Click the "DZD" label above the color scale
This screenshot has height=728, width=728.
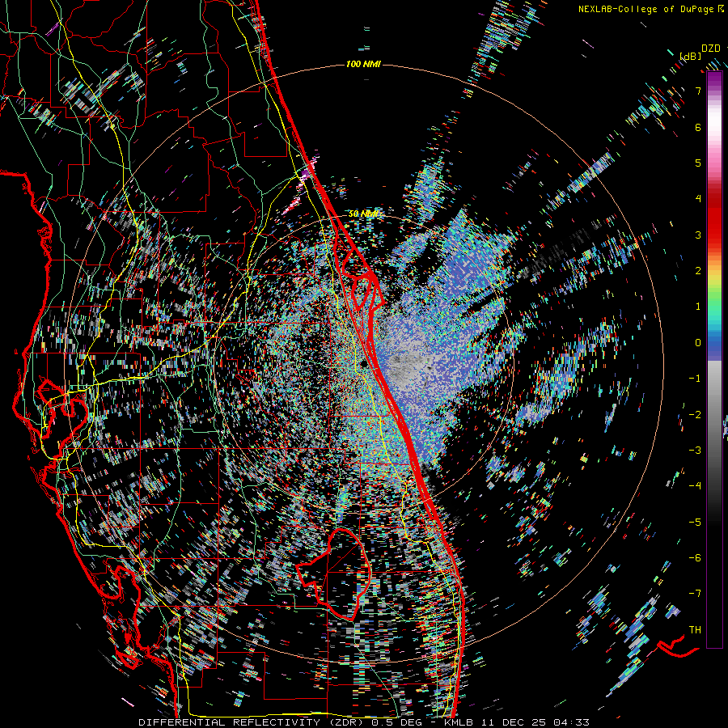(x=711, y=49)
